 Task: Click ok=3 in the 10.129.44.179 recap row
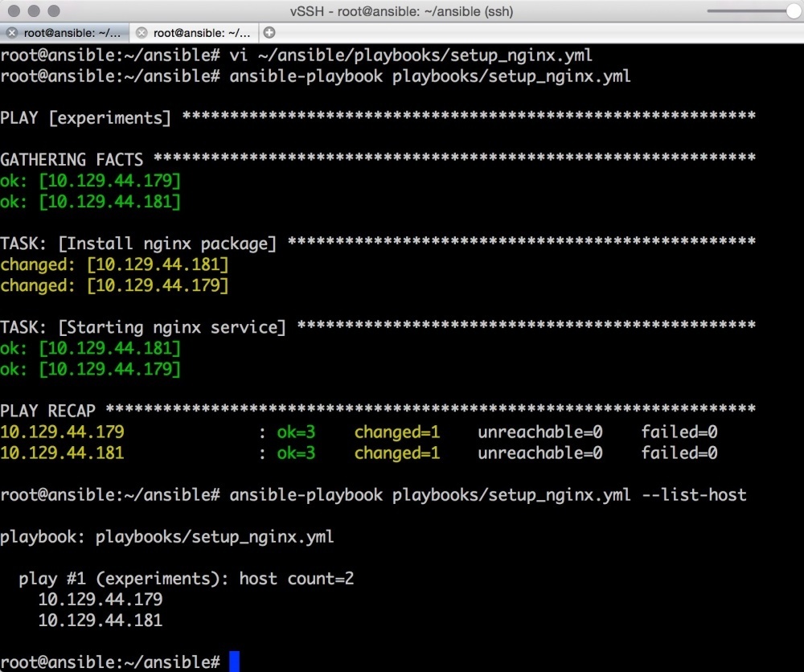[297, 432]
